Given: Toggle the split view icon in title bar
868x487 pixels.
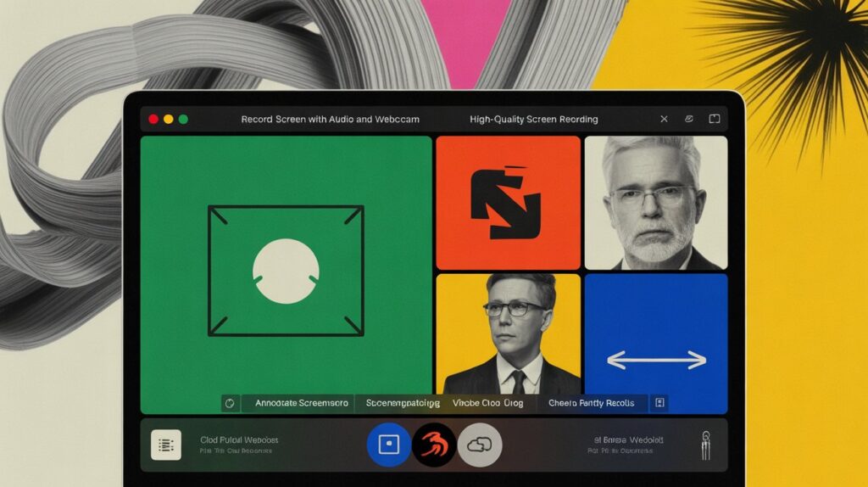Looking at the screenshot, I should [x=715, y=120].
